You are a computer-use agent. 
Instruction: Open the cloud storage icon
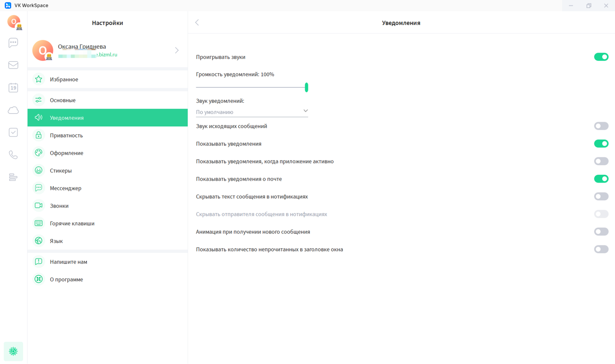(x=13, y=110)
